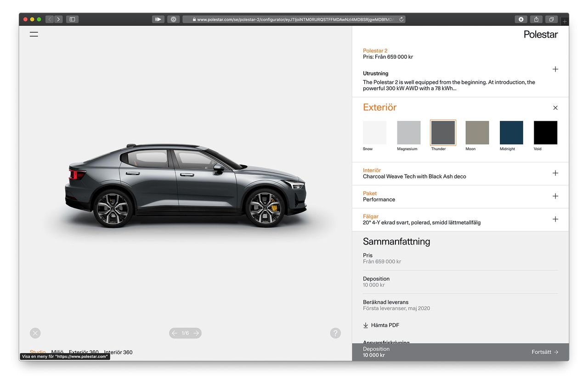
Task: Expand the Paket section
Action: tap(555, 196)
